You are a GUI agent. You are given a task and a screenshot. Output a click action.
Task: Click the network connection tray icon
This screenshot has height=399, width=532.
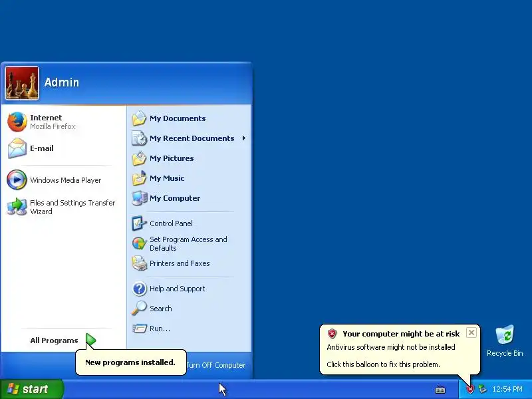click(x=482, y=389)
